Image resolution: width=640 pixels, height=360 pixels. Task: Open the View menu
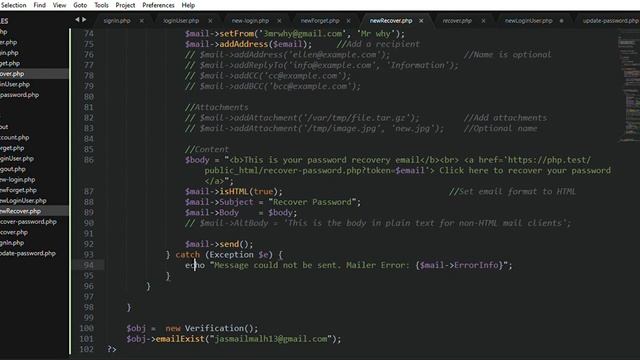click(59, 5)
